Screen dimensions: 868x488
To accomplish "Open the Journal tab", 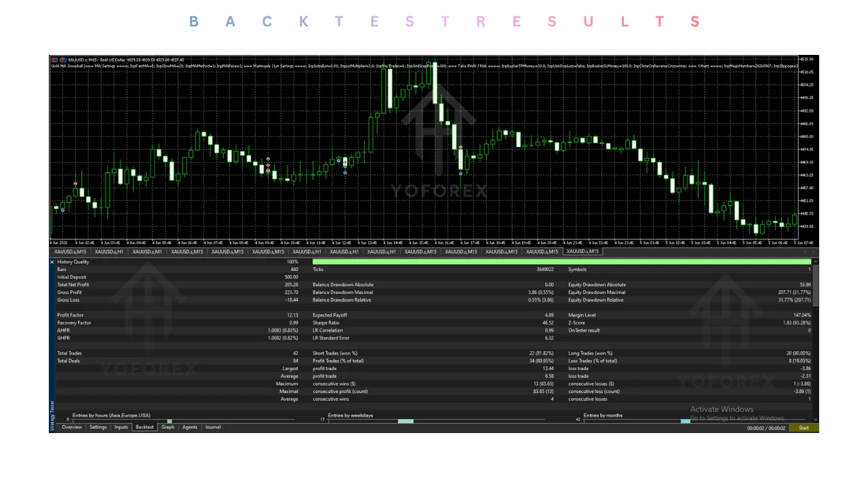I will 213,427.
